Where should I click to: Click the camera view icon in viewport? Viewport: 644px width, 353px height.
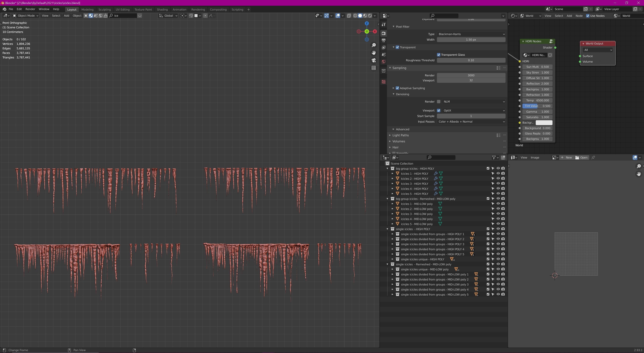click(374, 60)
